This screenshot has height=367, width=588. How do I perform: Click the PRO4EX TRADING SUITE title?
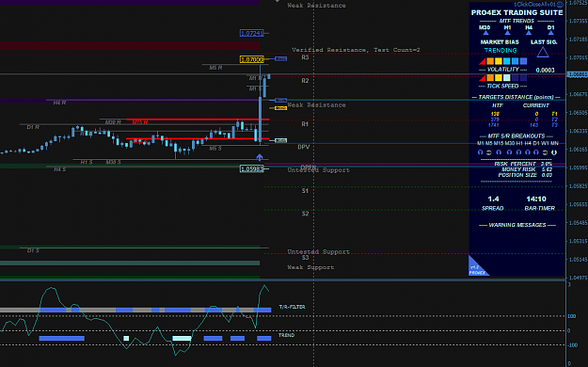[516, 13]
